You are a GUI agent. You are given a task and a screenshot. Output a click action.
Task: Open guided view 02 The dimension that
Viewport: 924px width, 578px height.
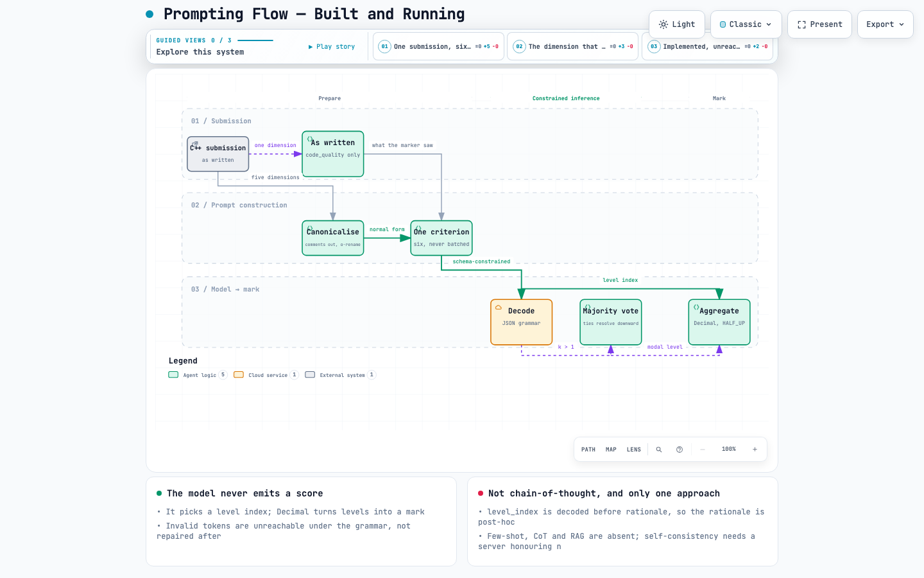(x=573, y=46)
